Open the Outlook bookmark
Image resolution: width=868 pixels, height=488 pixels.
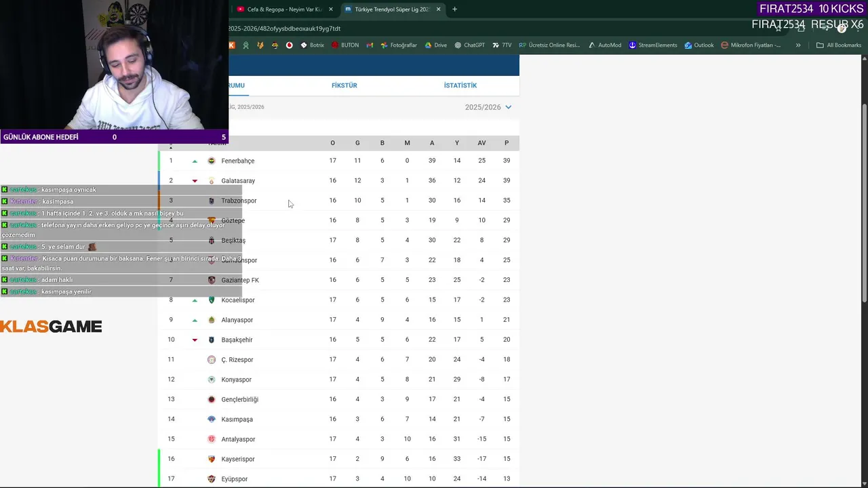click(699, 45)
